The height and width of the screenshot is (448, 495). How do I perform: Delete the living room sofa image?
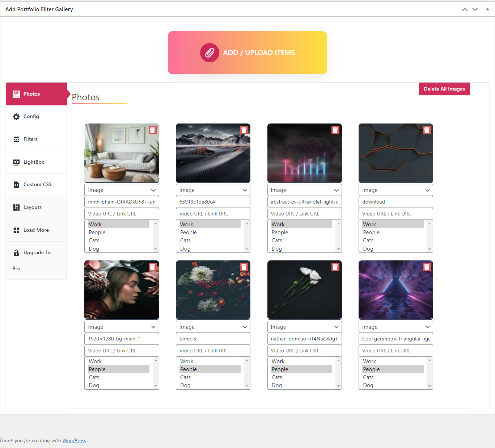(153, 130)
